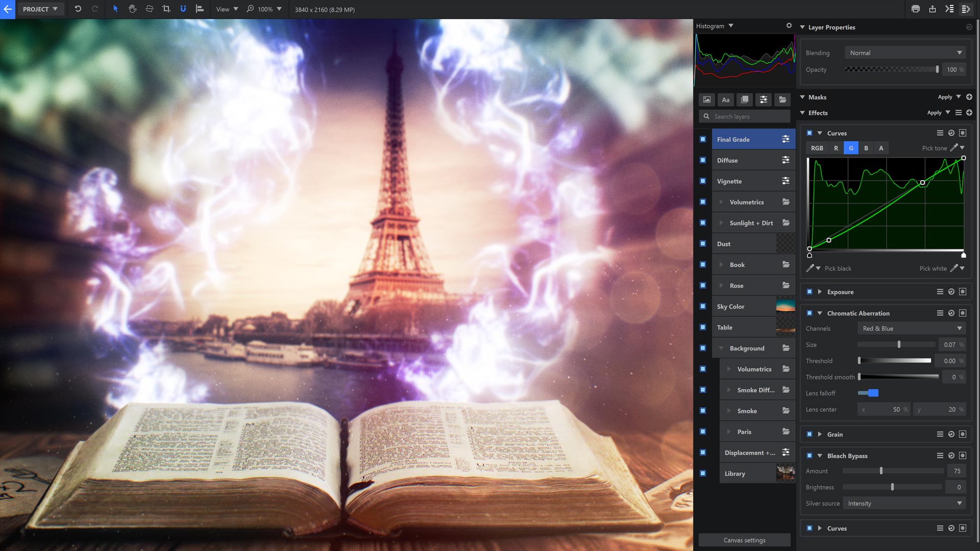Click the Canvas settings button
This screenshot has height=551, width=980.
pyautogui.click(x=744, y=540)
